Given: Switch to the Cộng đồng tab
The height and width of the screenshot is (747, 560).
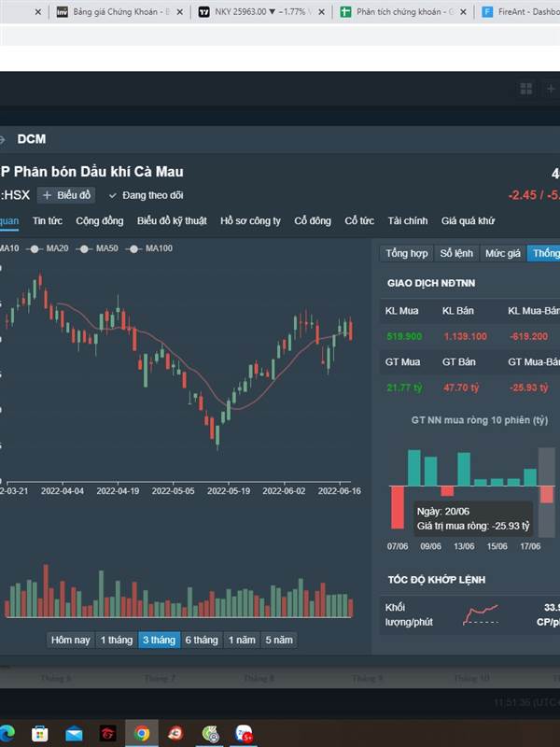Looking at the screenshot, I should (100, 220).
